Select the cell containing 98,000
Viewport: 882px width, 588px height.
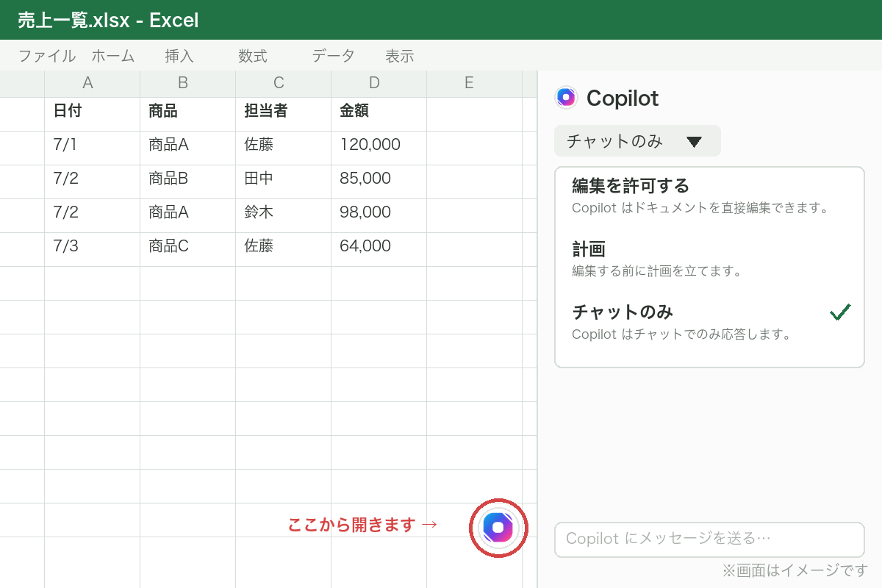click(x=379, y=215)
